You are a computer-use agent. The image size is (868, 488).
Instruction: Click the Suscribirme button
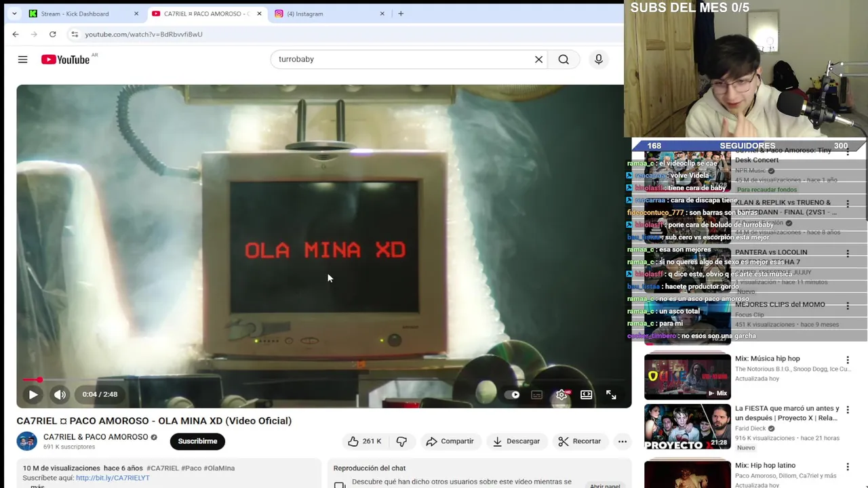click(x=197, y=441)
